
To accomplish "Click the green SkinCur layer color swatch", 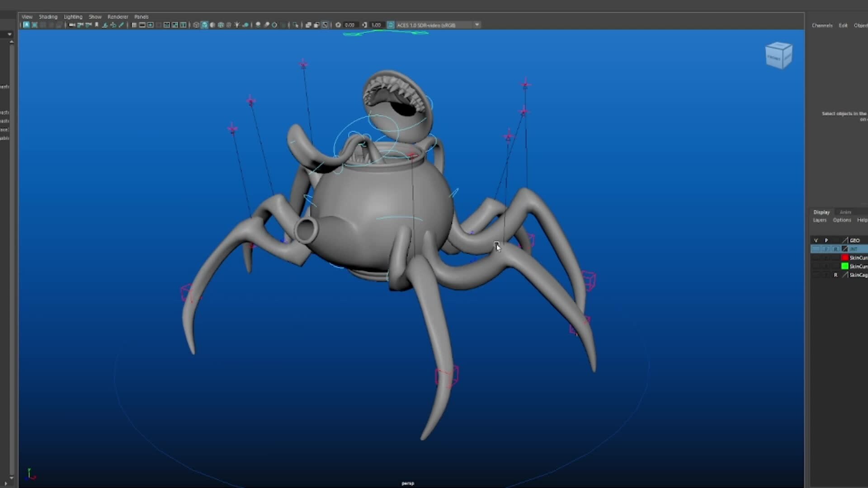I will pyautogui.click(x=844, y=266).
